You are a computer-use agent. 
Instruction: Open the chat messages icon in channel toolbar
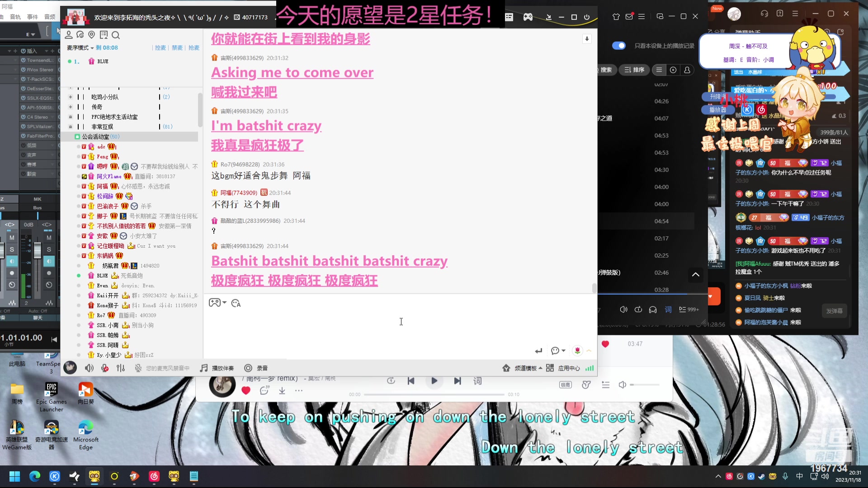click(80, 35)
